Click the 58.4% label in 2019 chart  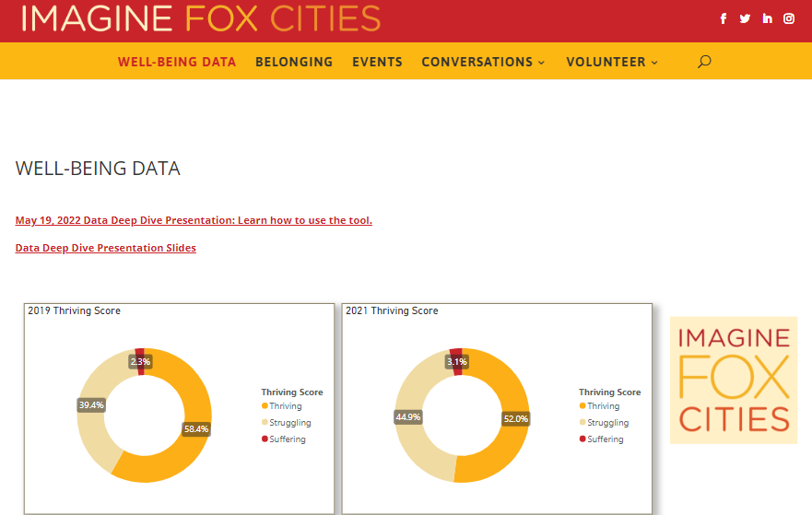tap(196, 428)
